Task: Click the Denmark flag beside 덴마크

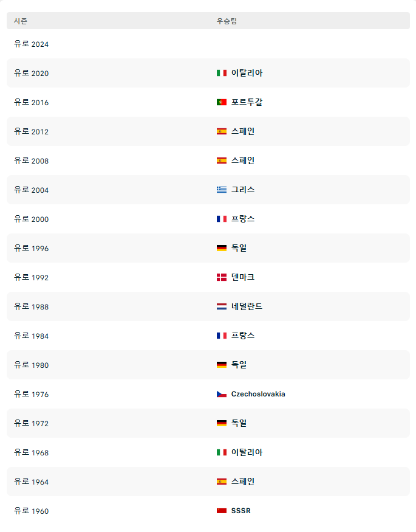Action: [222, 277]
